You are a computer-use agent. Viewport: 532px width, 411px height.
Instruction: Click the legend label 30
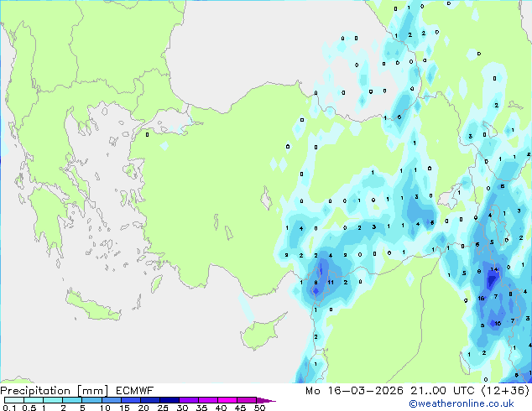click(x=183, y=408)
